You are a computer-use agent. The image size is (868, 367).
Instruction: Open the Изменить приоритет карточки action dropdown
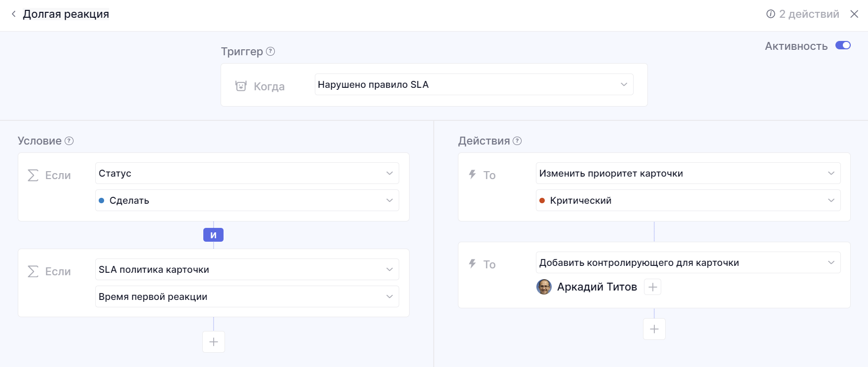coord(688,173)
